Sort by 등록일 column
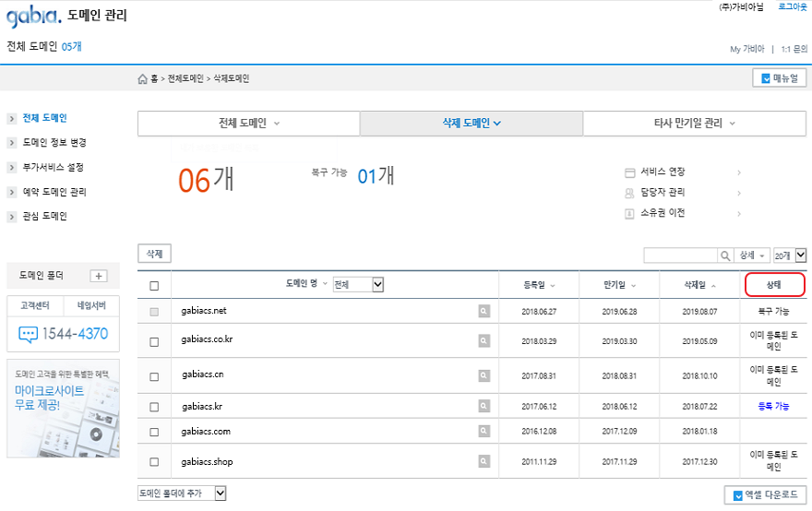Viewport: 812px width, 511px height. click(539, 285)
